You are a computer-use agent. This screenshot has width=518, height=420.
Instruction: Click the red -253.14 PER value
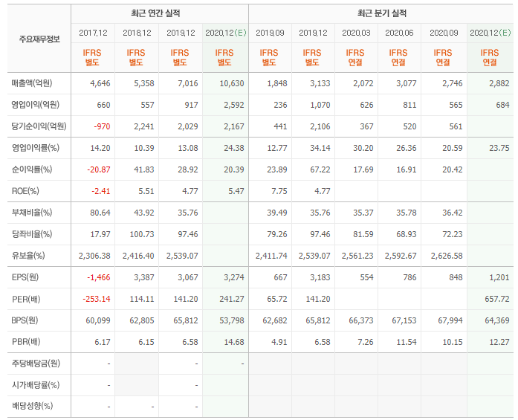(x=97, y=299)
